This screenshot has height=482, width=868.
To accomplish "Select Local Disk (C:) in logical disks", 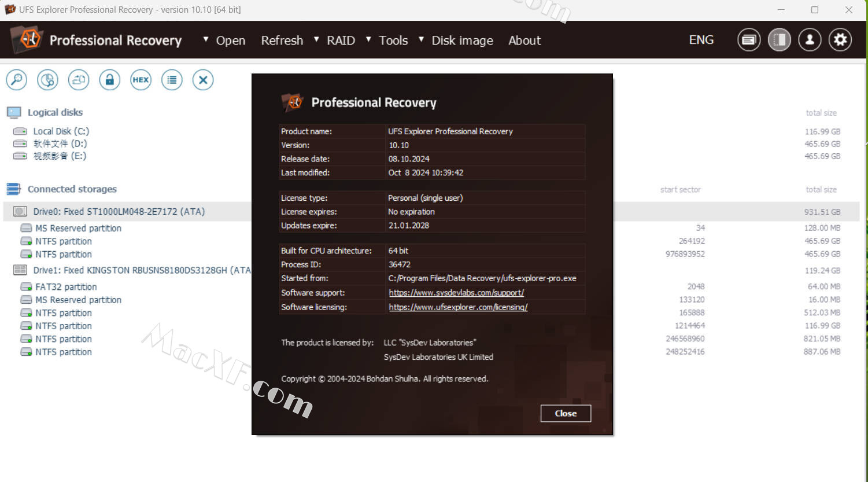I will pos(61,131).
